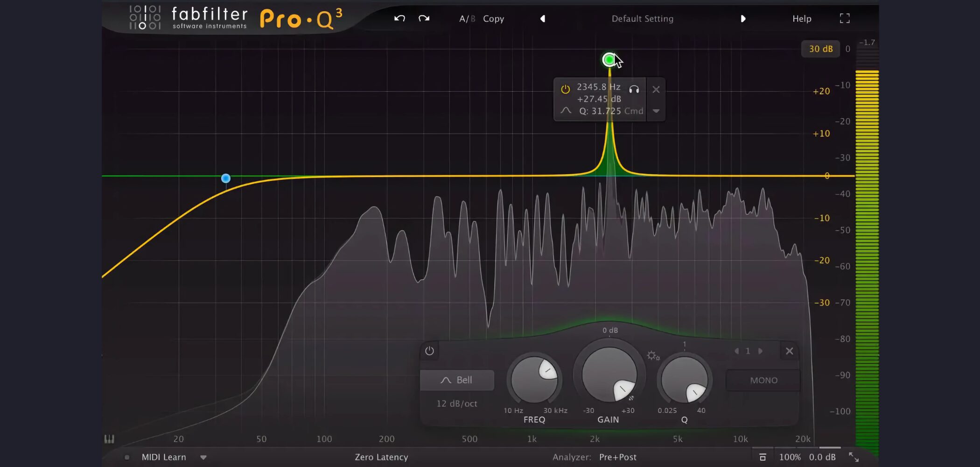Click the Q: 31.725 value

click(600, 111)
